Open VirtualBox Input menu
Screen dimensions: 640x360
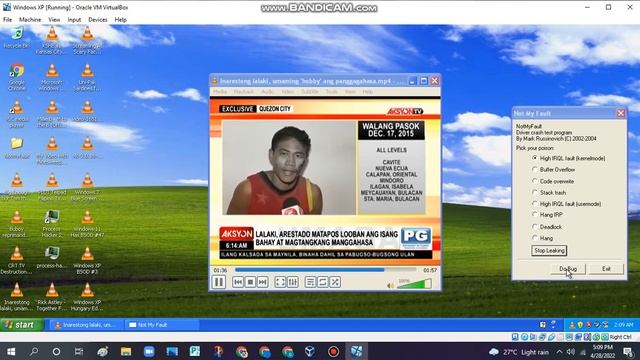74,20
